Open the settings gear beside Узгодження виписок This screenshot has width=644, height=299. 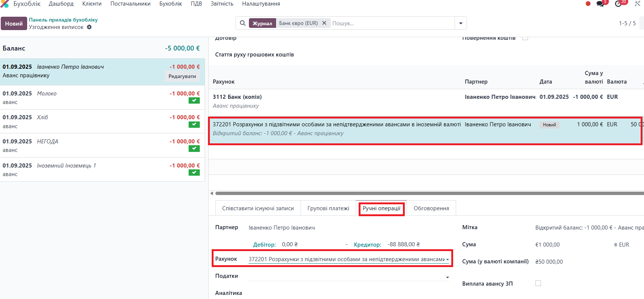pos(89,27)
